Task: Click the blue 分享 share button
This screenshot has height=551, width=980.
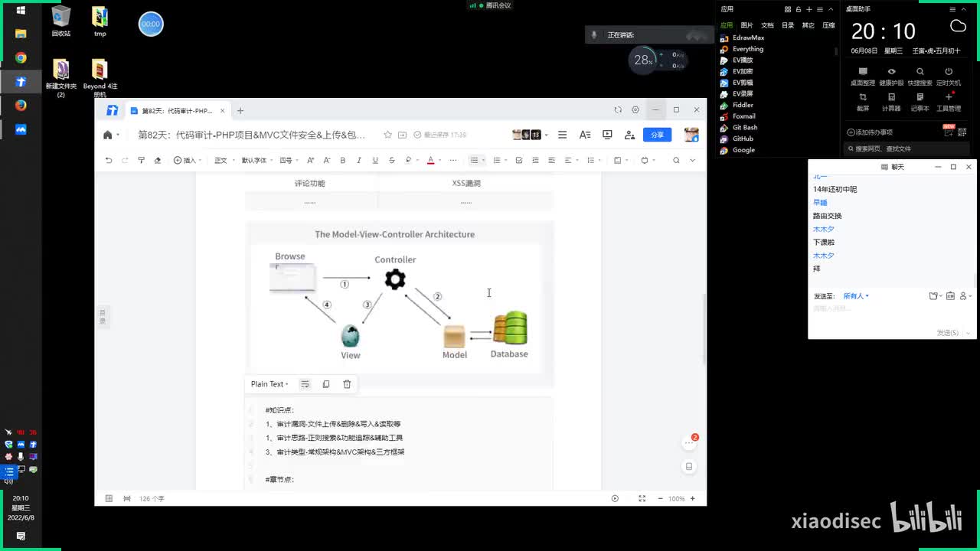Action: point(657,135)
